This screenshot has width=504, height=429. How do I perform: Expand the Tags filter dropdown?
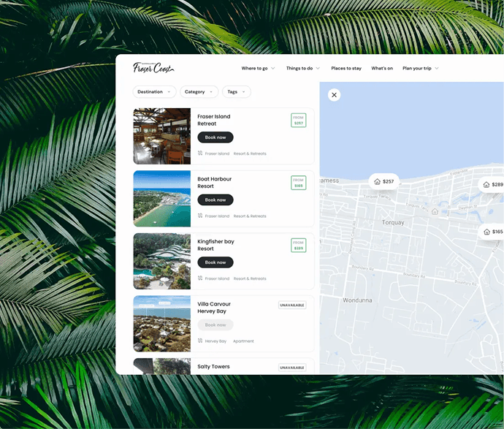point(236,92)
